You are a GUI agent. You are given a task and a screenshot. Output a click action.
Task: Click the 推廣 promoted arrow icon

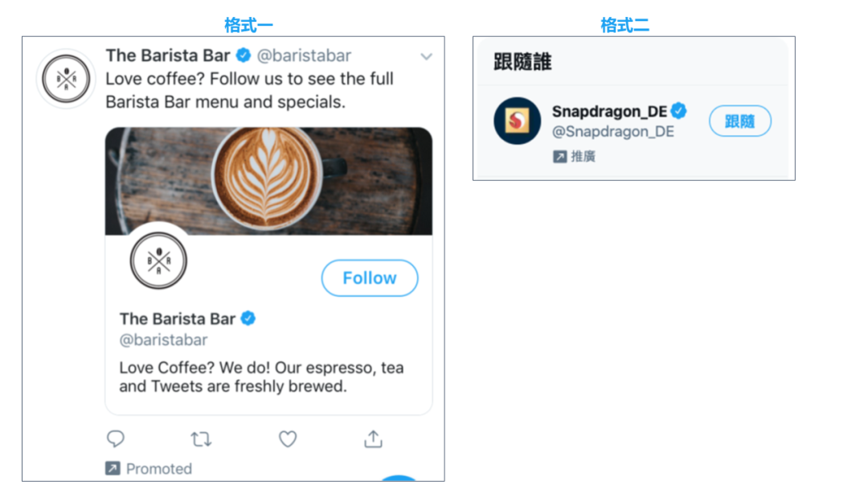pos(559,157)
